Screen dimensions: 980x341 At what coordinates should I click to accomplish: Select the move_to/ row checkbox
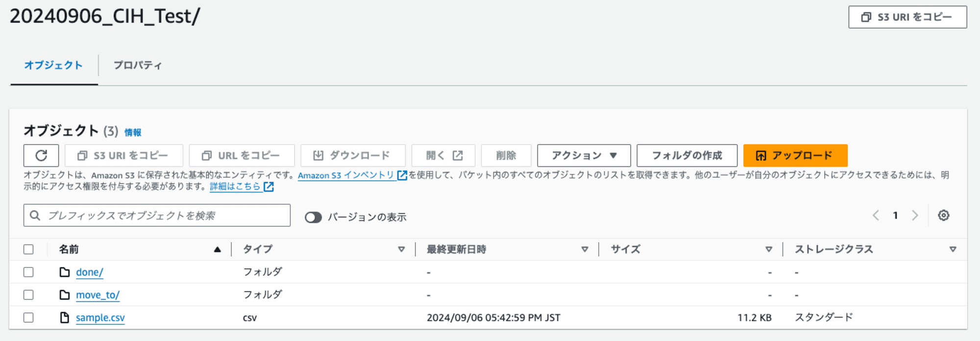pos(28,295)
